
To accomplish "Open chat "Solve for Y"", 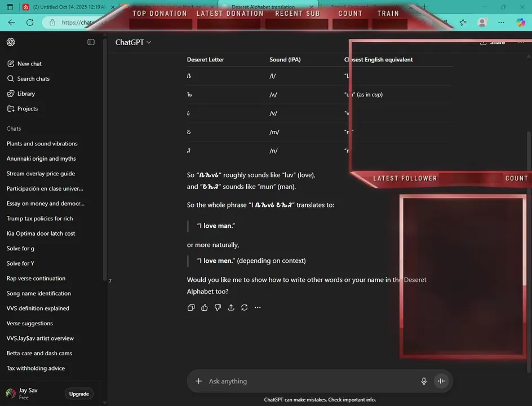I will [x=20, y=263].
